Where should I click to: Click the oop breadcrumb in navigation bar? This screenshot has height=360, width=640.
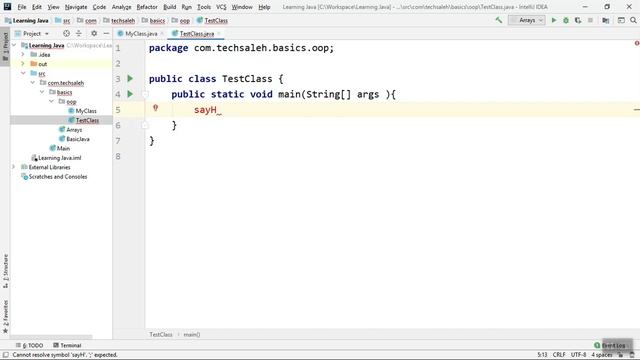[184, 20]
